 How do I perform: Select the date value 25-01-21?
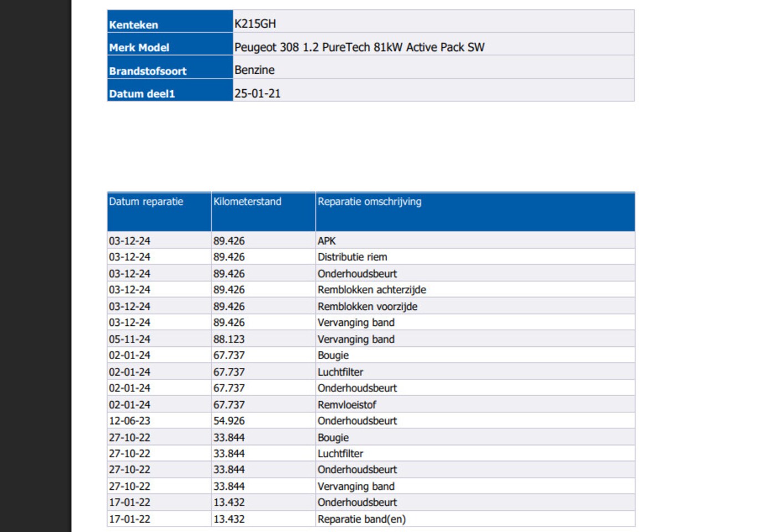(x=257, y=93)
